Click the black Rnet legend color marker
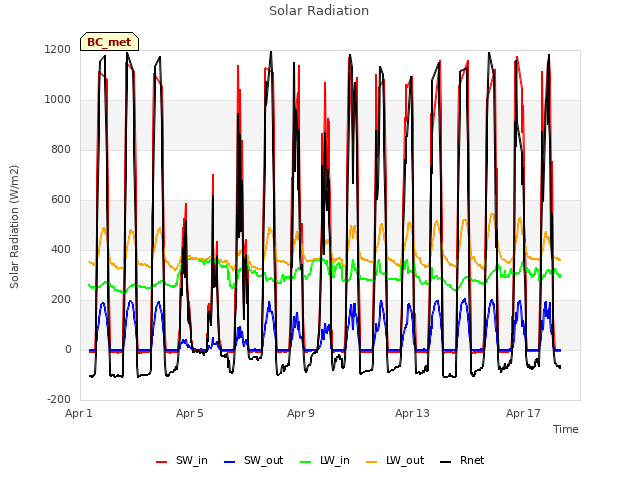This screenshot has height=480, width=640. (446, 462)
